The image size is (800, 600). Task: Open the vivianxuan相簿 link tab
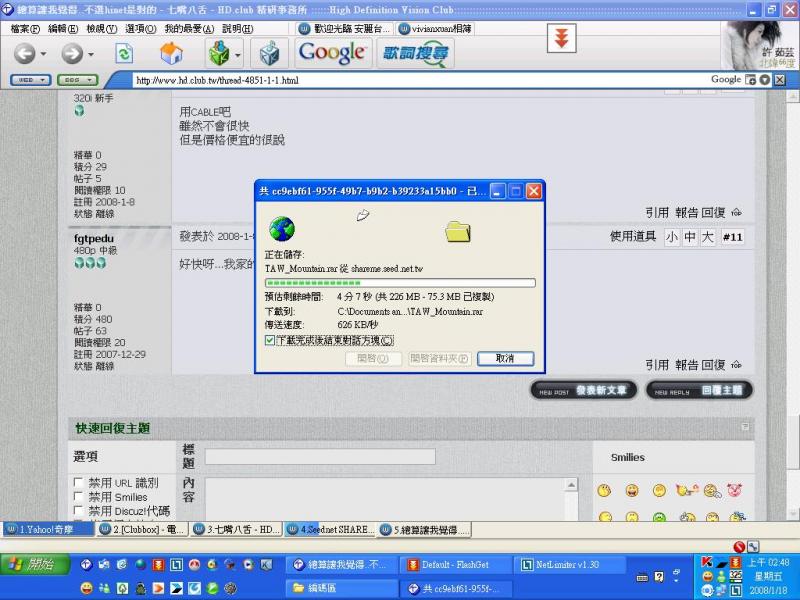pyautogui.click(x=435, y=29)
